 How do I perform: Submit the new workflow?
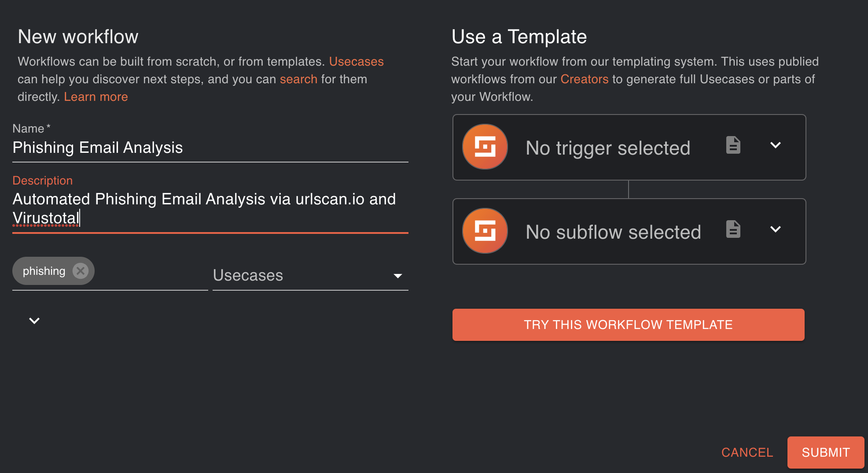825,452
